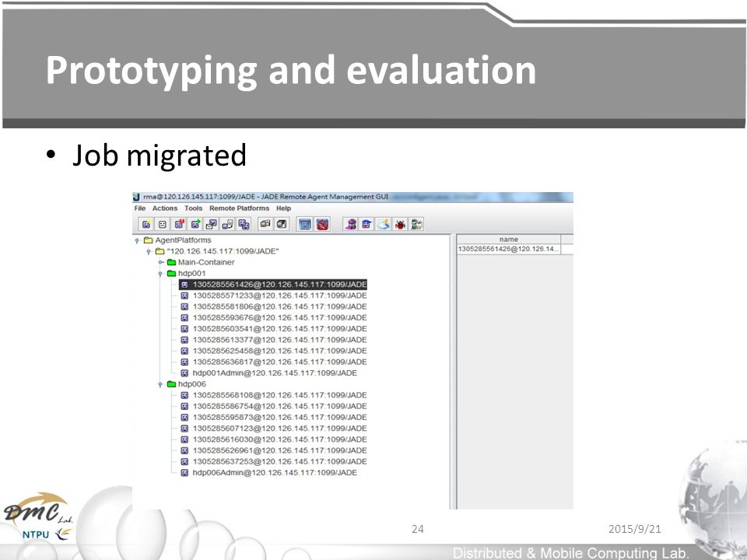Screen dimensions: 747x560
Task: Click the Add Remote Platform toolbar icon
Action: coord(416,224)
